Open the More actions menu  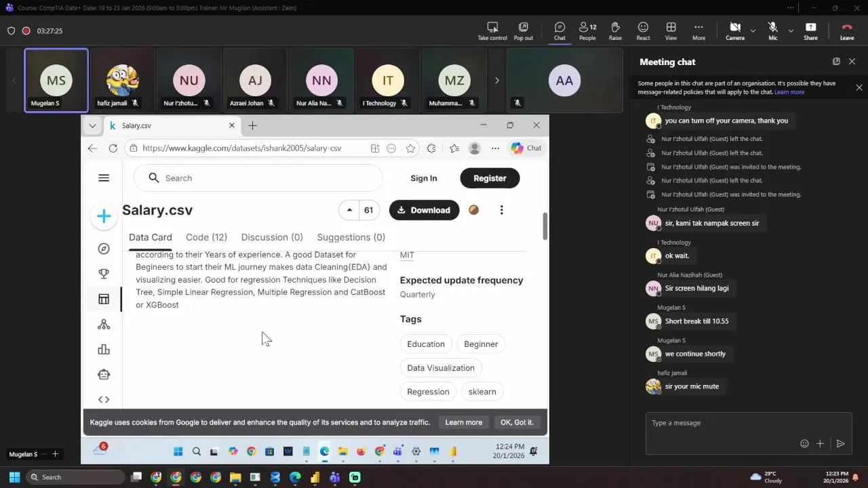click(x=698, y=31)
